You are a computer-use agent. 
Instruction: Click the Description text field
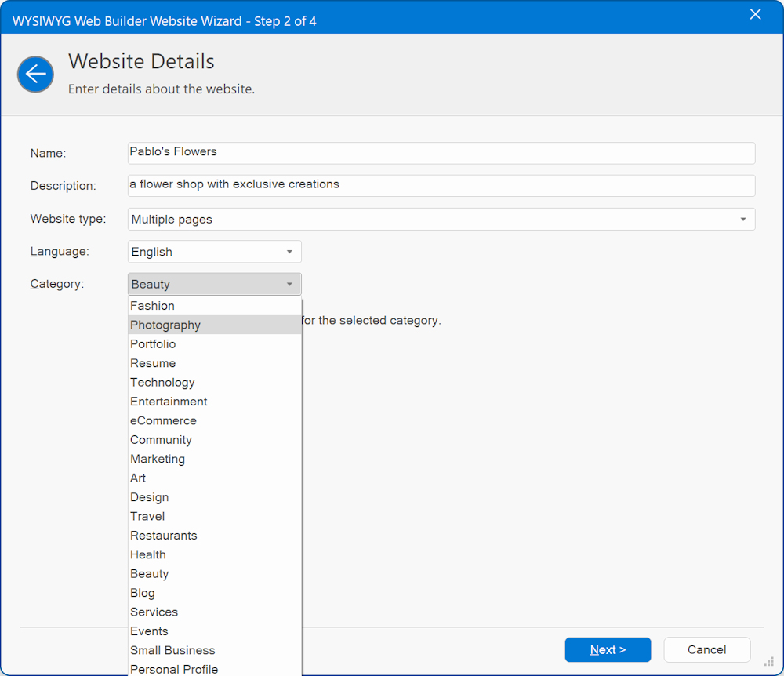(x=441, y=185)
